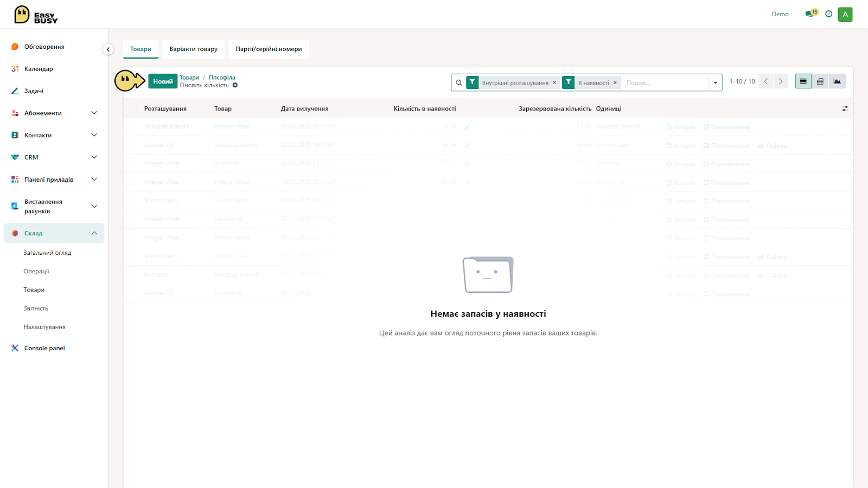Viewport: 868px width, 488px height.
Task: Expand the Виставлення рахунків menu
Action: 94,206
